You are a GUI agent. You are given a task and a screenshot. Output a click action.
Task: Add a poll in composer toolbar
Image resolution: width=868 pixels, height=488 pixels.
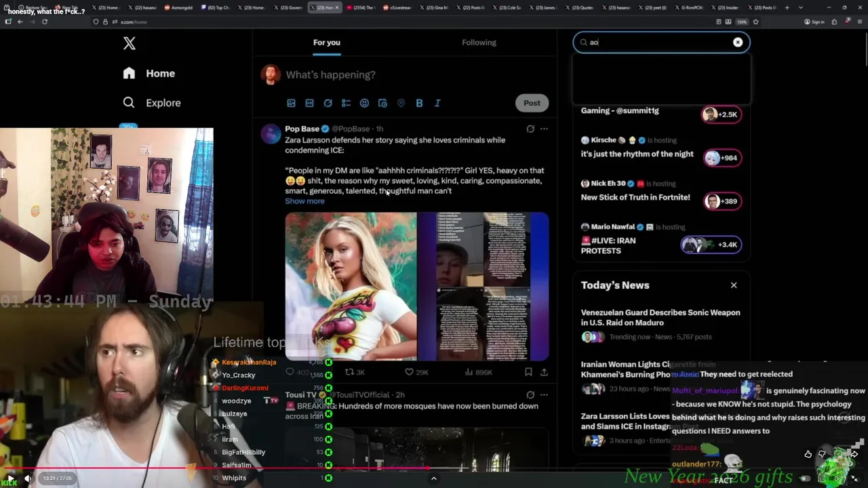pyautogui.click(x=346, y=103)
